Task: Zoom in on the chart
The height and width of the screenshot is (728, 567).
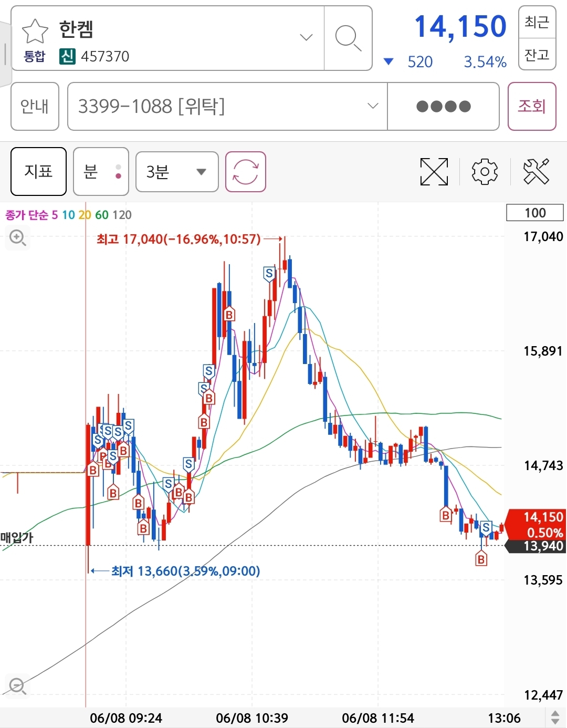Action: [17, 238]
